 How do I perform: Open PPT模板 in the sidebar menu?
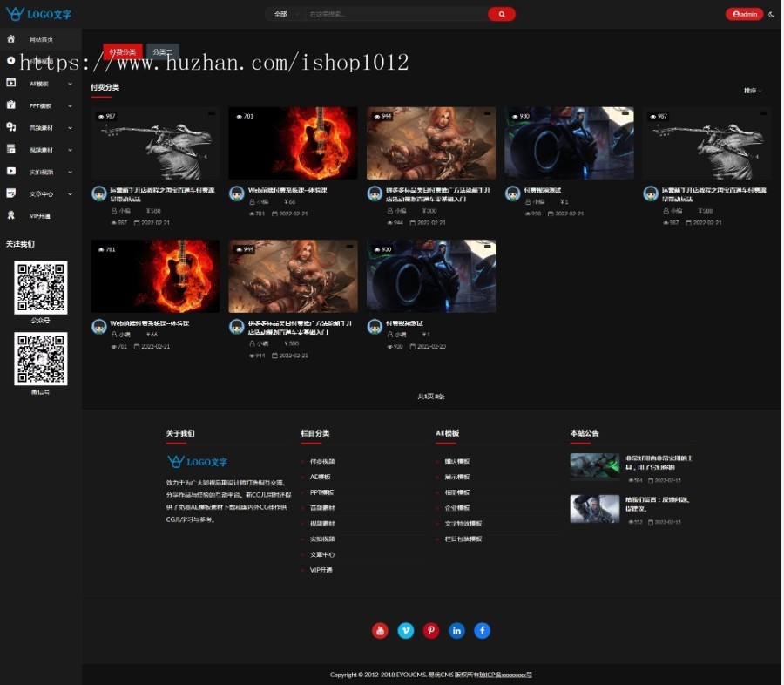40,105
